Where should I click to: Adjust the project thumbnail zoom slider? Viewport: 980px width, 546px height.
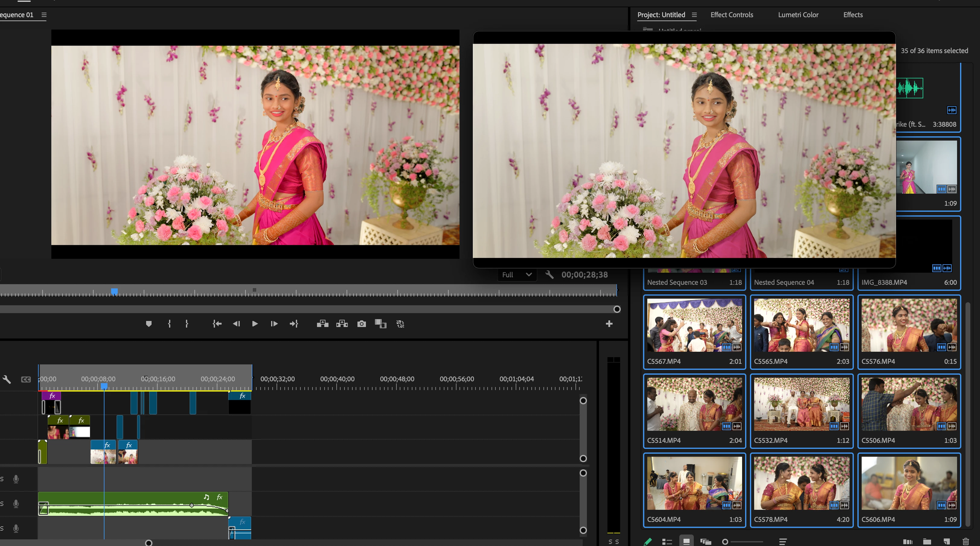pyautogui.click(x=726, y=541)
